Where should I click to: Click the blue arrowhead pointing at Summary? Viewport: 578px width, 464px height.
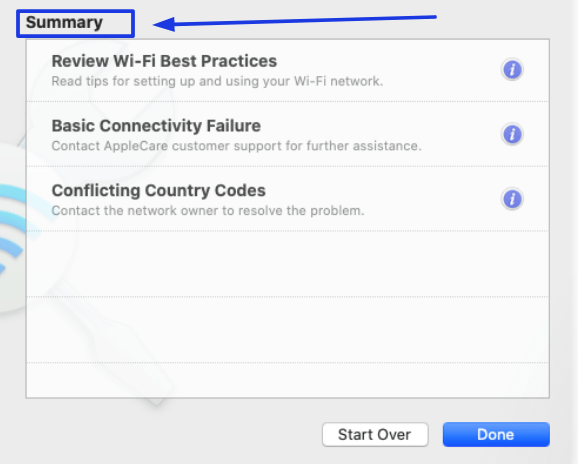tap(164, 24)
